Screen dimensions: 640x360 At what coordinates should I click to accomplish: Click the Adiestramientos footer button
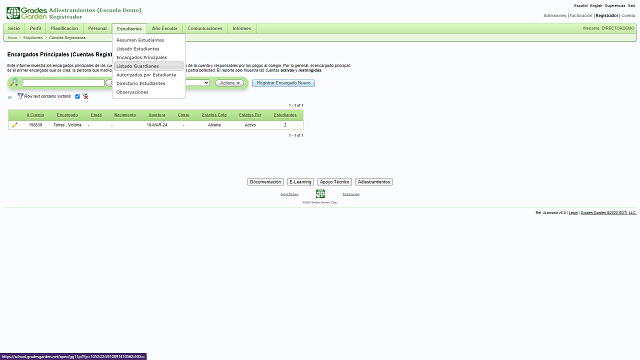coord(374,182)
